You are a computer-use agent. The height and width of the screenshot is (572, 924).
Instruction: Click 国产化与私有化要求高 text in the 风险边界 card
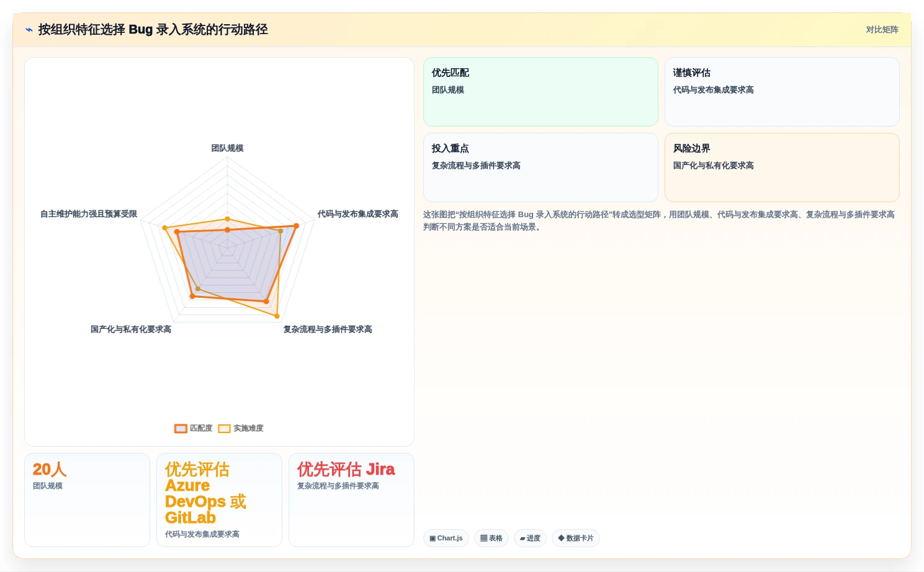(x=714, y=166)
